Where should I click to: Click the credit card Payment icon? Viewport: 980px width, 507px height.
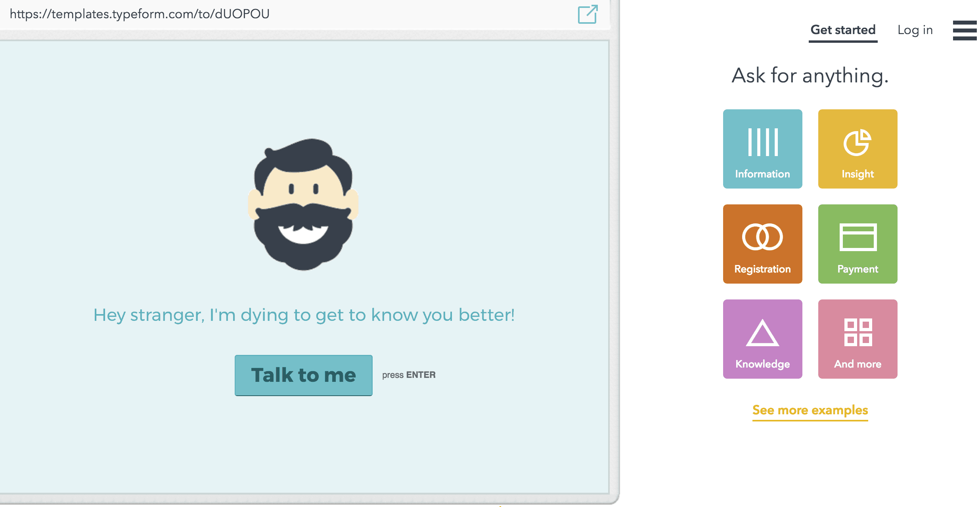(857, 237)
